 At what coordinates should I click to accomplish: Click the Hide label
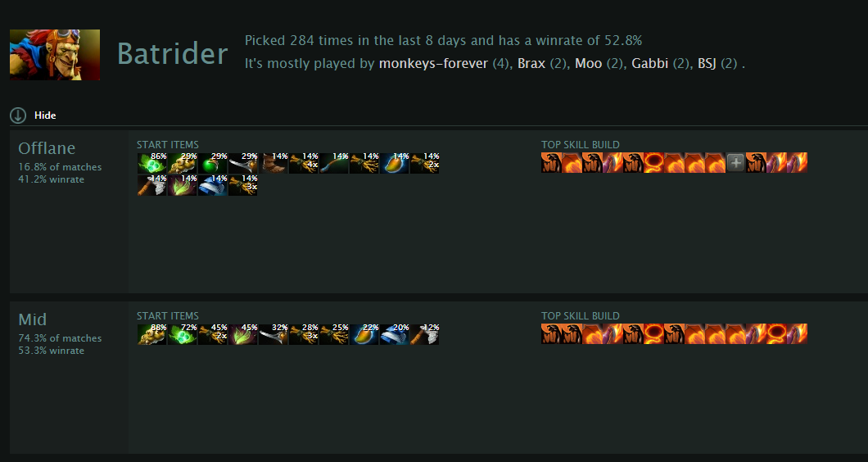click(45, 115)
